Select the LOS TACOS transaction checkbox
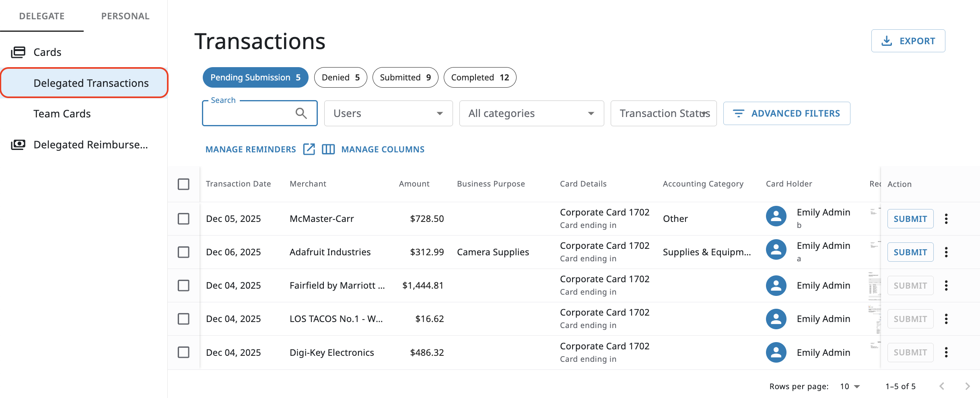The image size is (980, 398). pyautogui.click(x=183, y=319)
